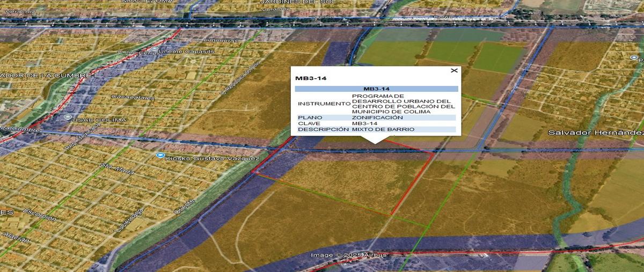Click the INSTRUMENTO row program description text
This screenshot has width=644, height=272.
tap(402, 104)
